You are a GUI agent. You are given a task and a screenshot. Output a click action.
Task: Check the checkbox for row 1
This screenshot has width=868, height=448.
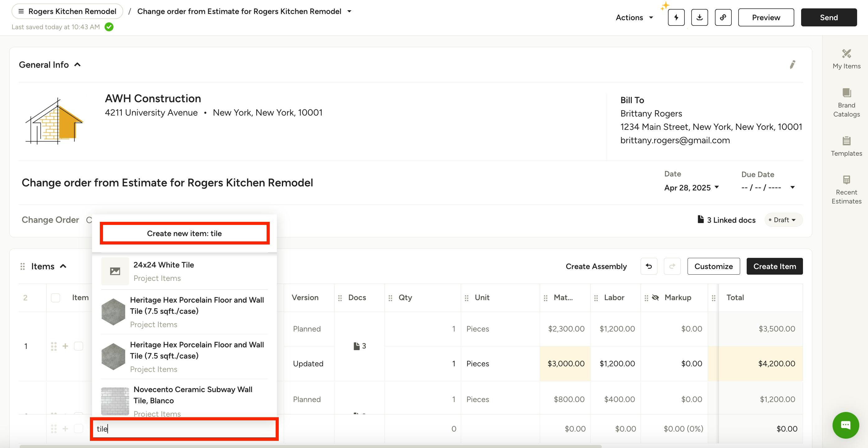[78, 346]
